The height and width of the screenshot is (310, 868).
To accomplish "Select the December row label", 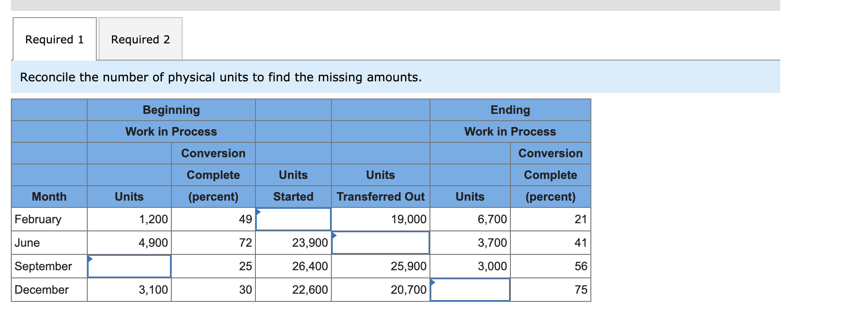I will (x=42, y=290).
